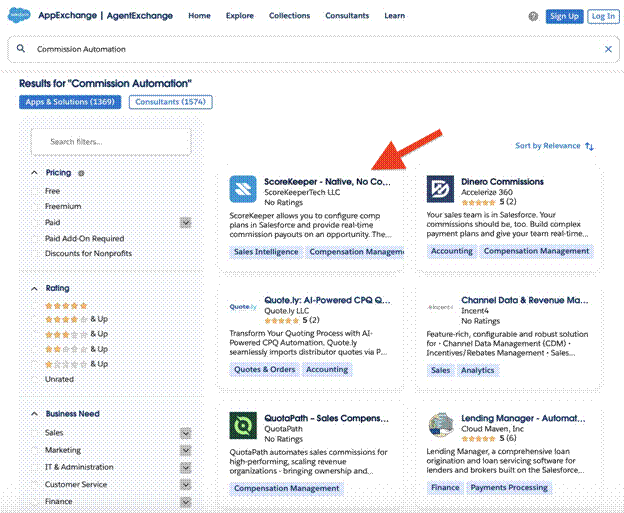
Task: Clear search using the X icon
Action: (608, 48)
